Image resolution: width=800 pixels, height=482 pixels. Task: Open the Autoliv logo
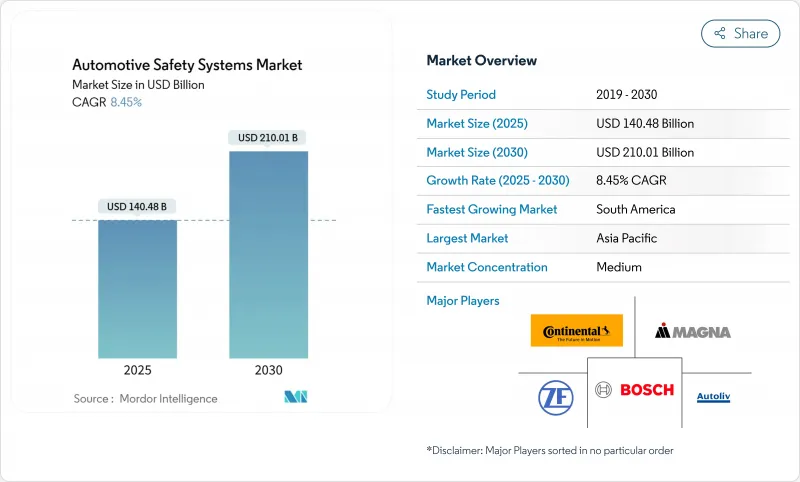pos(713,397)
